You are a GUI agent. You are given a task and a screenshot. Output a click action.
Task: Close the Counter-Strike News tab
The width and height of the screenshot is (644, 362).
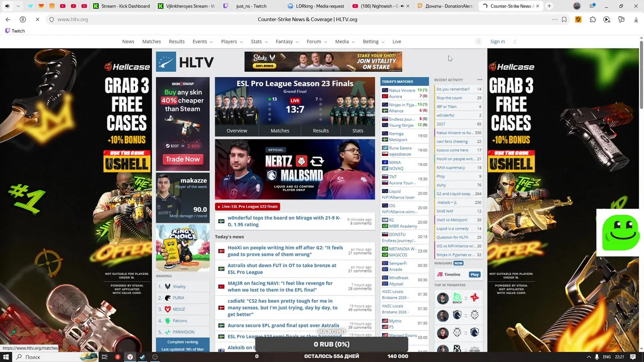coord(537,6)
